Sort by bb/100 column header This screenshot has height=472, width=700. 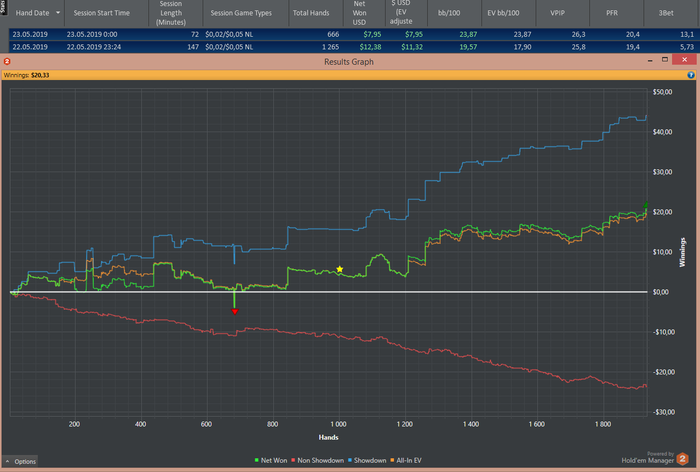(449, 13)
